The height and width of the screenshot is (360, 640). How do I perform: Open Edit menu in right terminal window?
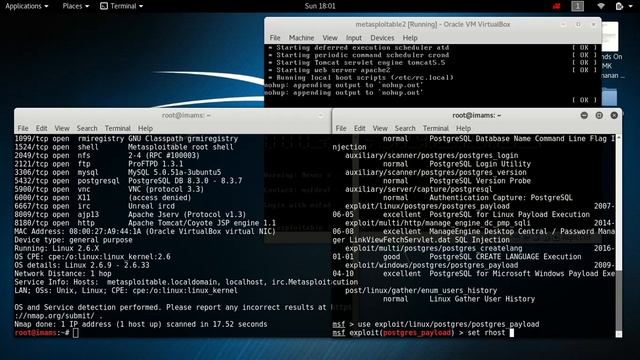[x=359, y=128]
